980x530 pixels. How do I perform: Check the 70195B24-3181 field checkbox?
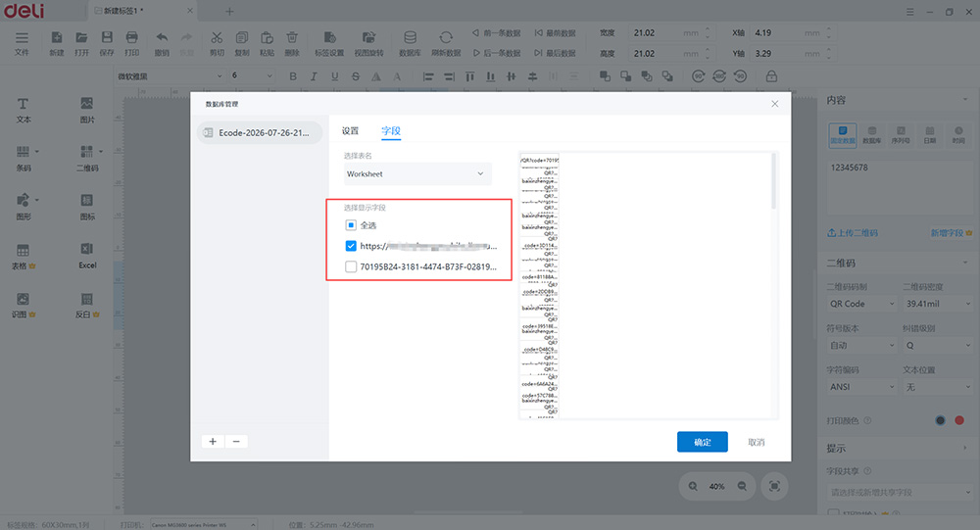pyautogui.click(x=351, y=266)
